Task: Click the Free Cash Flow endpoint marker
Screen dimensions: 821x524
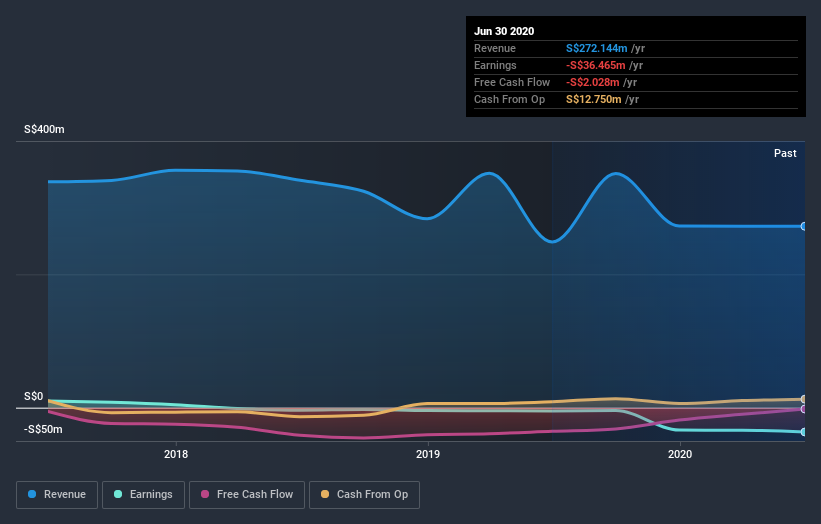Action: [804, 409]
